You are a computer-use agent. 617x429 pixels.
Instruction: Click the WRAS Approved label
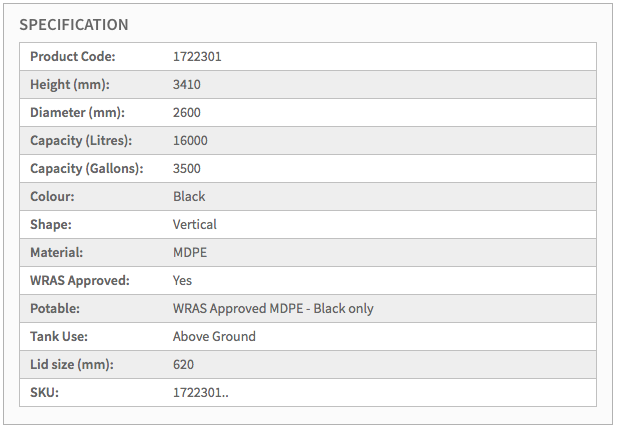click(x=80, y=281)
